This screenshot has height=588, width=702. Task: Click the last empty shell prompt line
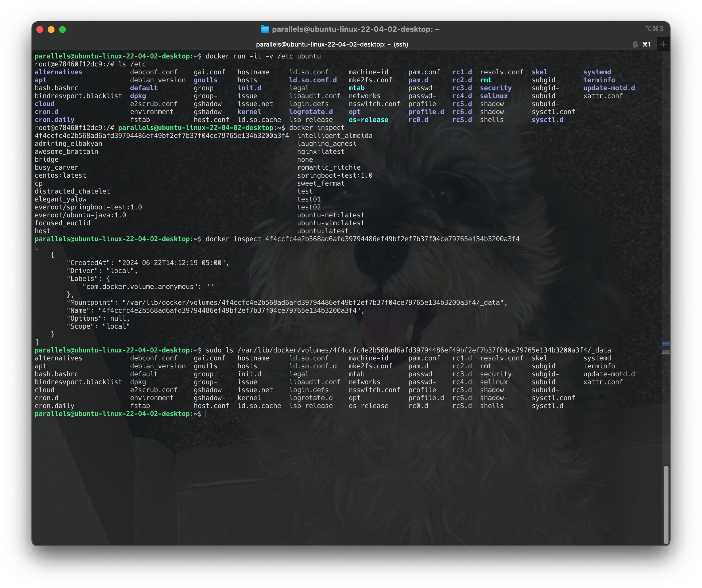pos(120,414)
